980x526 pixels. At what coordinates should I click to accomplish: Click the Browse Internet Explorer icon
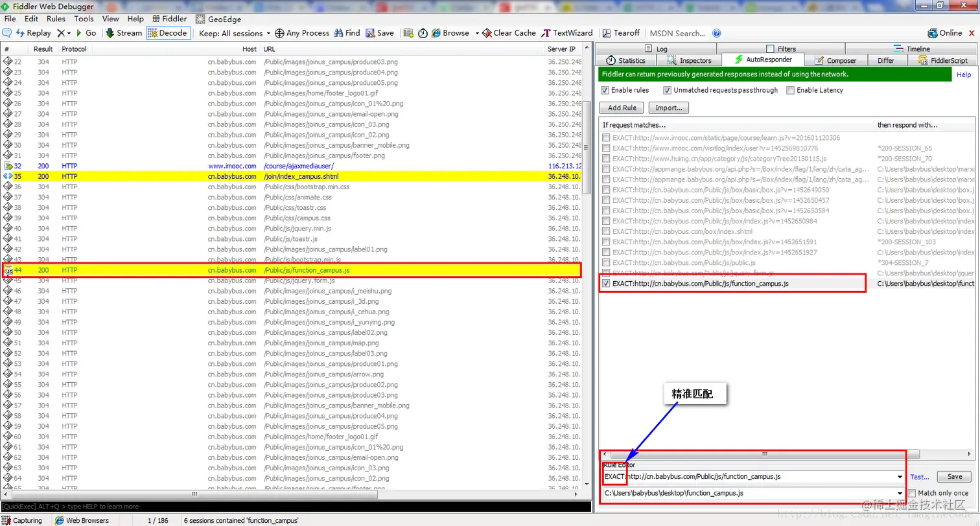click(437, 33)
